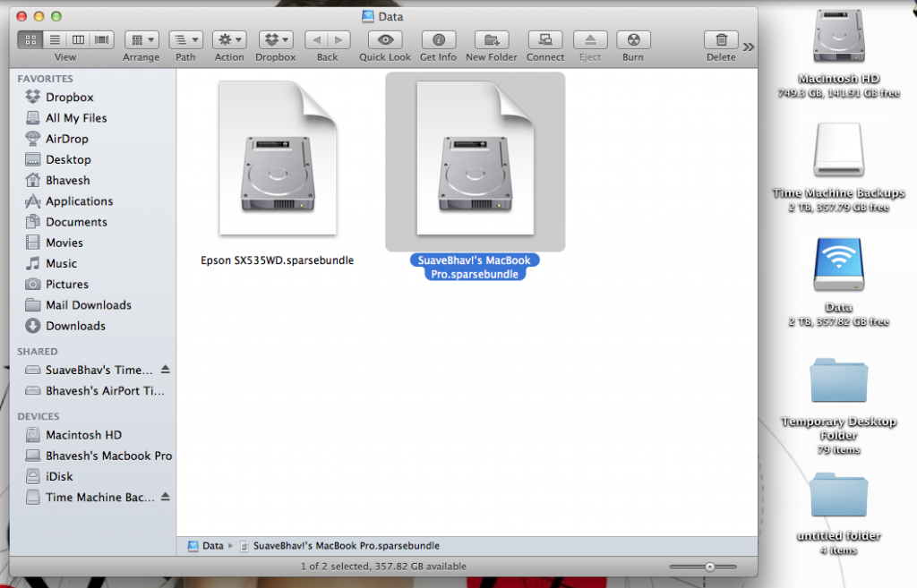Click the Burn disc icon
The height and width of the screenshot is (588, 917).
click(633, 40)
